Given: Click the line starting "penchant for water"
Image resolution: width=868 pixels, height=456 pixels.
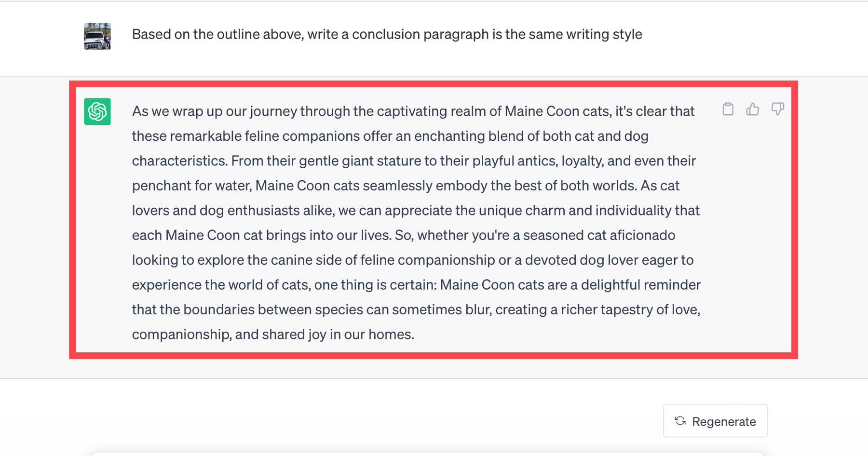Looking at the screenshot, I should (405, 186).
